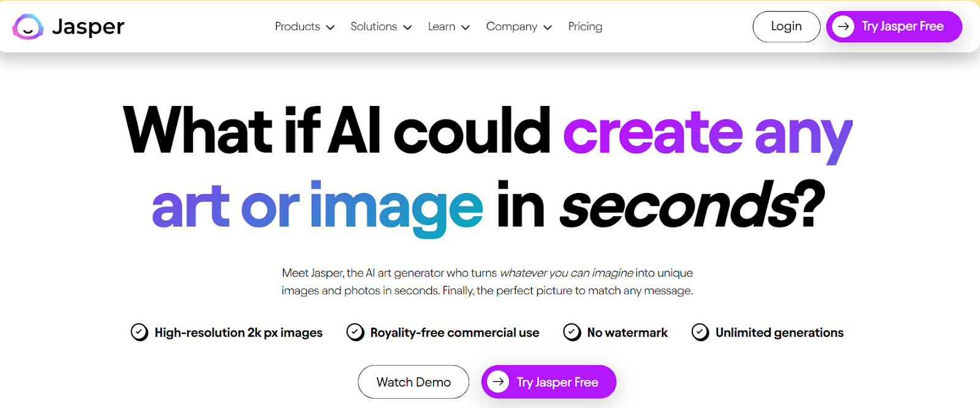Expand the Learn dropdown chevron
The width and height of the screenshot is (980, 408).
point(466,28)
